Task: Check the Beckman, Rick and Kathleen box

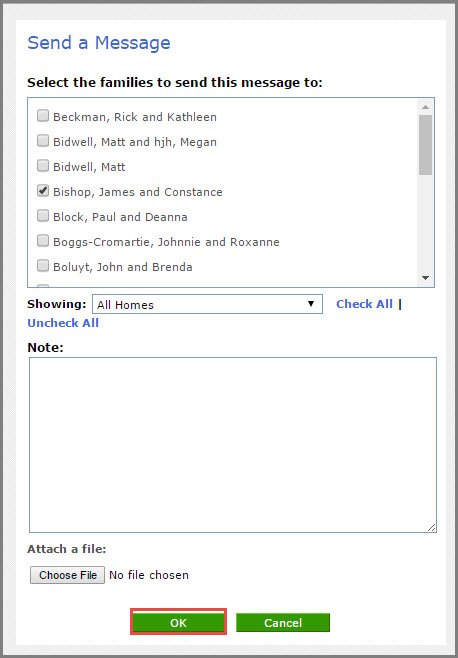Action: (43, 116)
